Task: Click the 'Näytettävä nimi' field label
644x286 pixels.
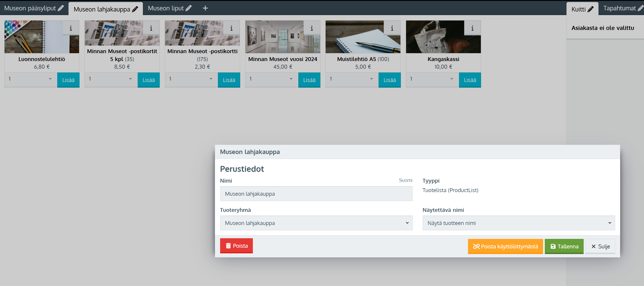Action: point(443,210)
